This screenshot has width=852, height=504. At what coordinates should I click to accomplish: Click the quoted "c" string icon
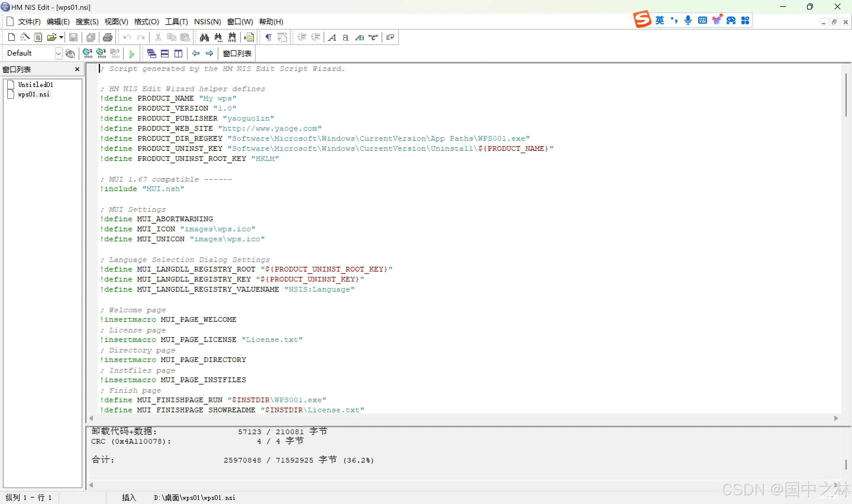coord(373,37)
